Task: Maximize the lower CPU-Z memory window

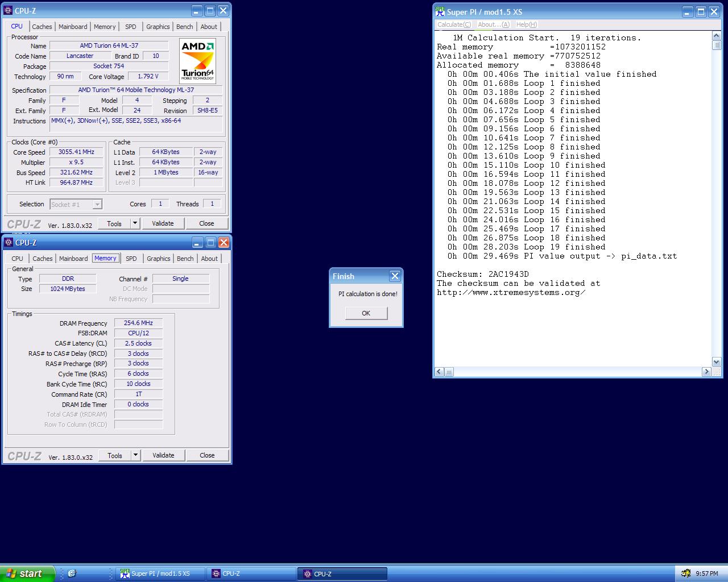Action: point(210,243)
